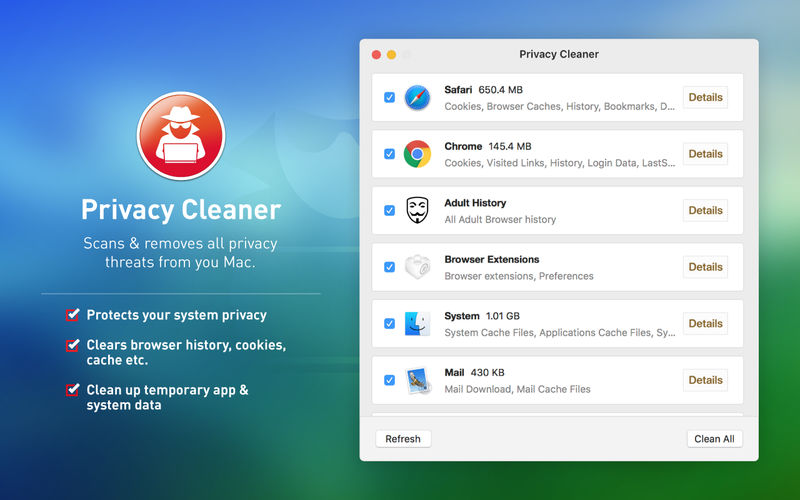
Task: Click the Chrome browser icon
Action: [x=417, y=154]
